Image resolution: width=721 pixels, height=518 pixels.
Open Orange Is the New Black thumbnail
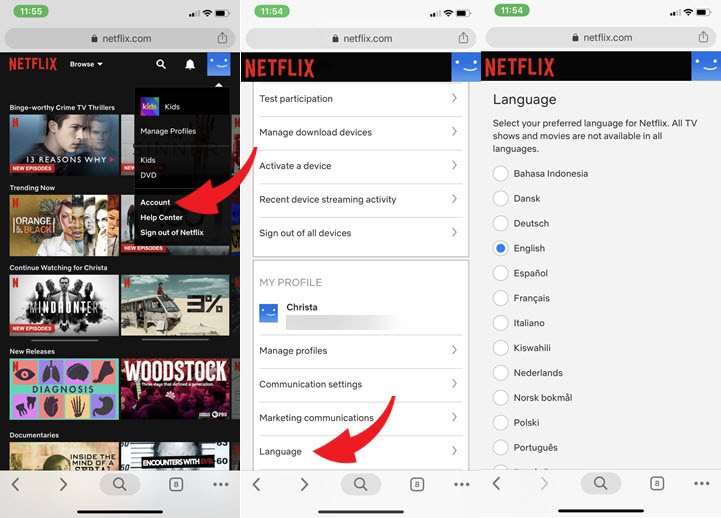(64, 225)
